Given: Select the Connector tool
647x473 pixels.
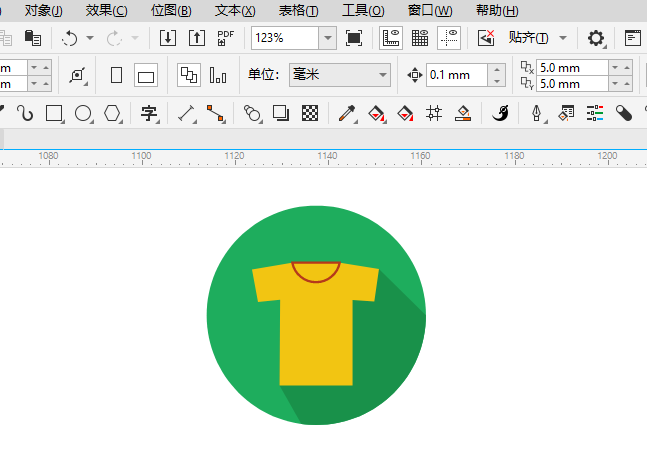Looking at the screenshot, I should pos(215,113).
